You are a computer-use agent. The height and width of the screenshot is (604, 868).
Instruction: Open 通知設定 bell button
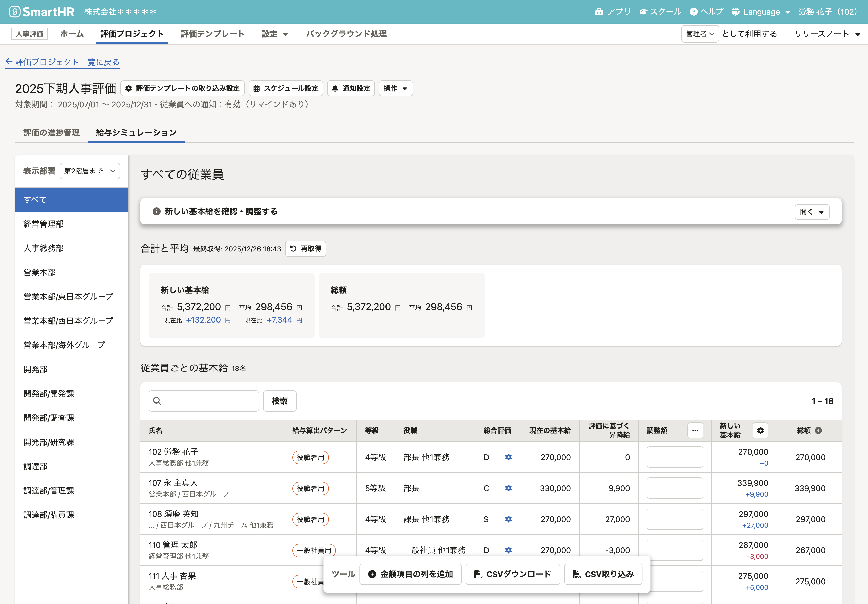[x=350, y=88]
